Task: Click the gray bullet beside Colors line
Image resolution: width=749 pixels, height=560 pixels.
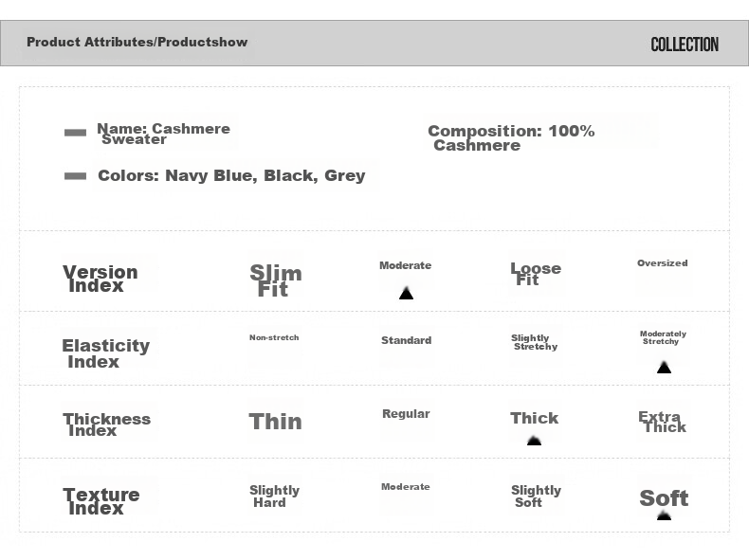Action: [x=76, y=176]
